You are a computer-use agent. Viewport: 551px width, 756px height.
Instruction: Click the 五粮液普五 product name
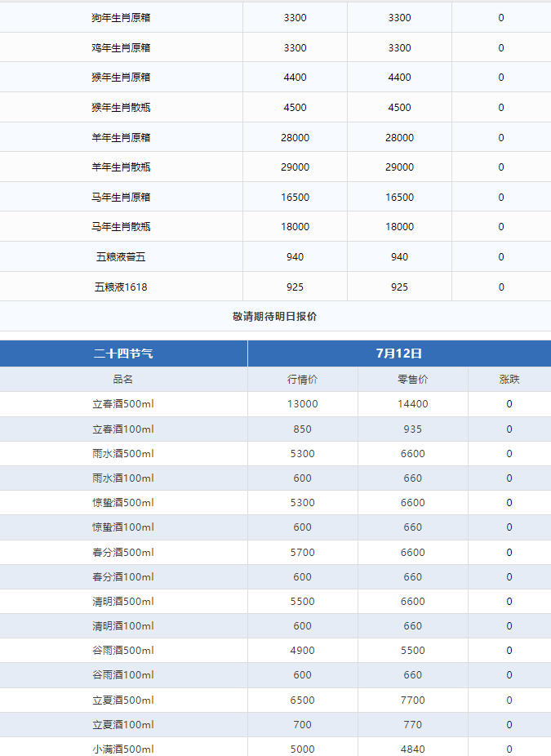pyautogui.click(x=121, y=257)
